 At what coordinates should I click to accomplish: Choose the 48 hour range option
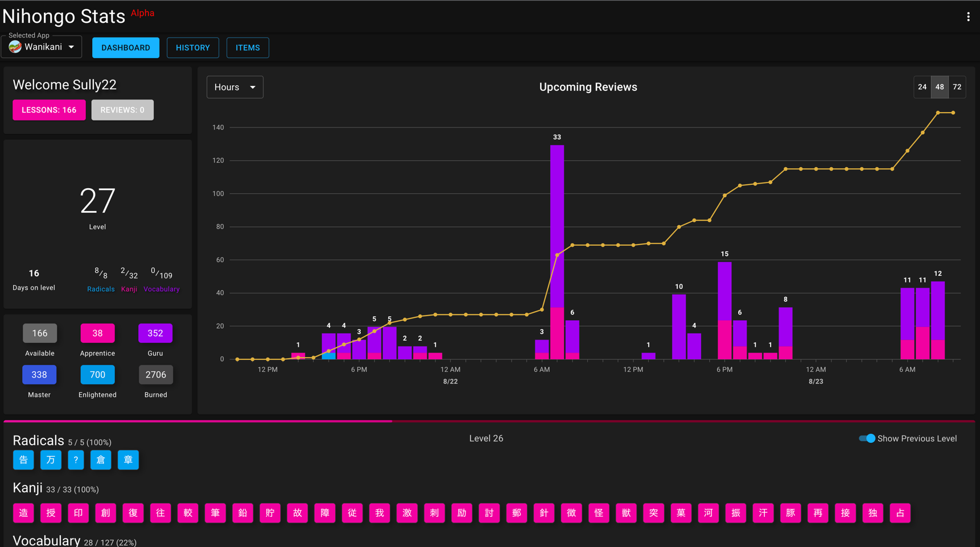(x=940, y=87)
